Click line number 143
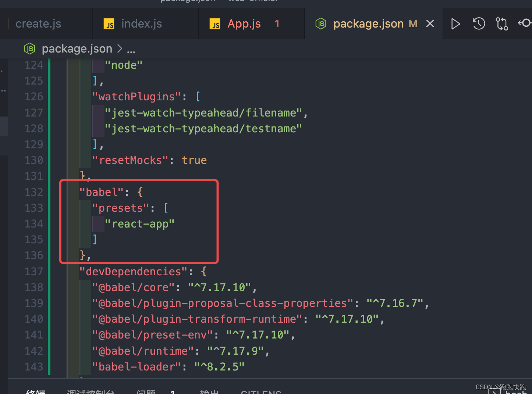Image resolution: width=532 pixels, height=394 pixels. [34, 367]
